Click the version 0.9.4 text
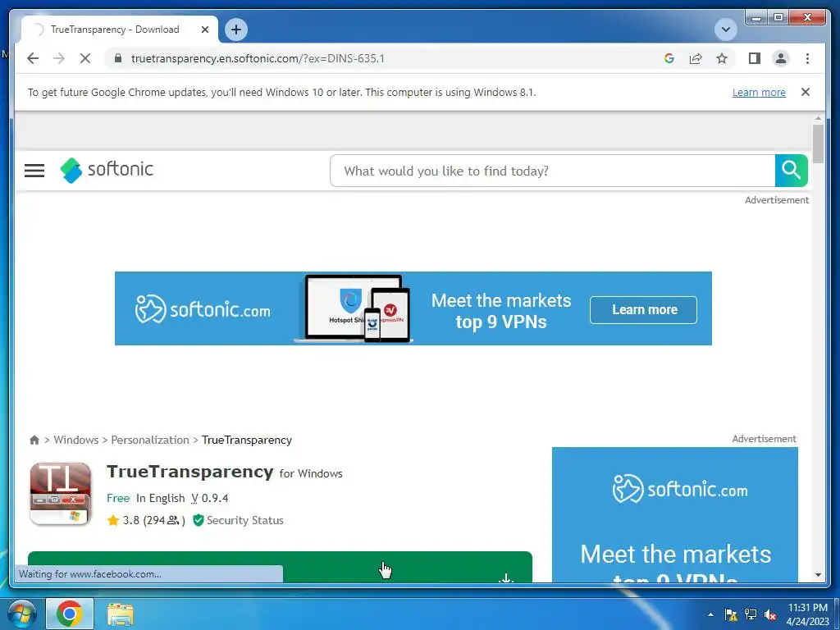Image resolution: width=840 pixels, height=630 pixels. point(210,498)
